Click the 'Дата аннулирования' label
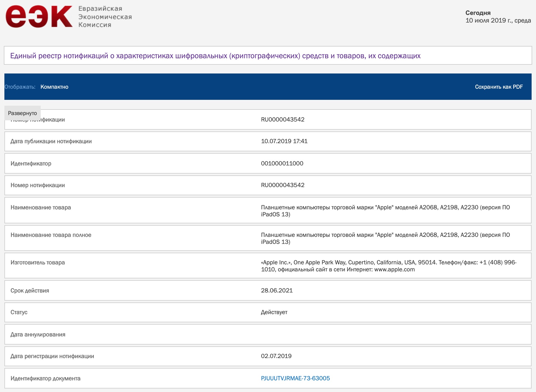 click(x=38, y=335)
